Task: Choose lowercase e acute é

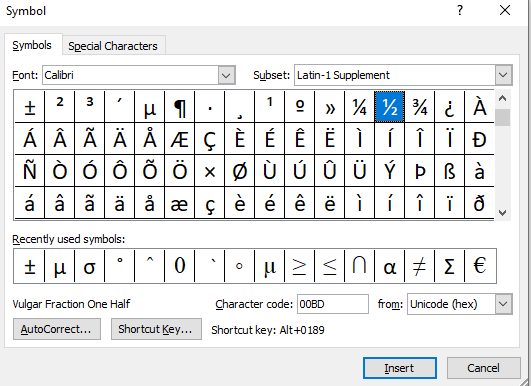Action: coord(270,203)
